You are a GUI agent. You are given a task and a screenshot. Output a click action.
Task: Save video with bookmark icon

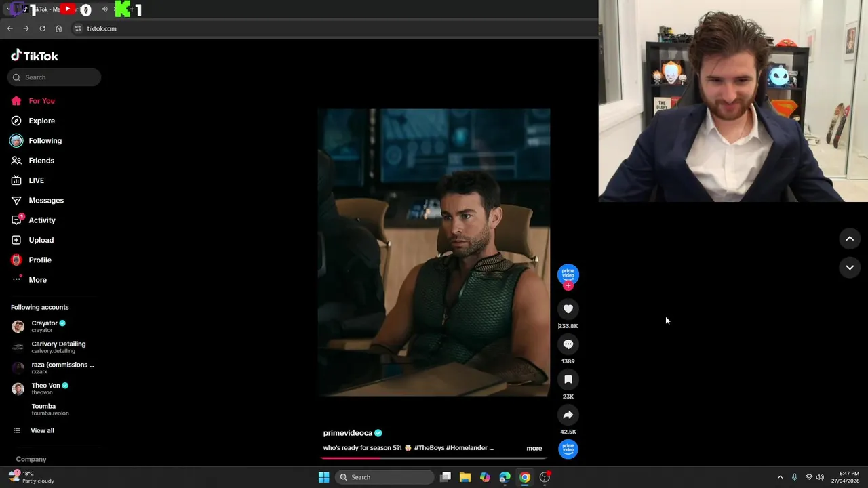pos(568,380)
